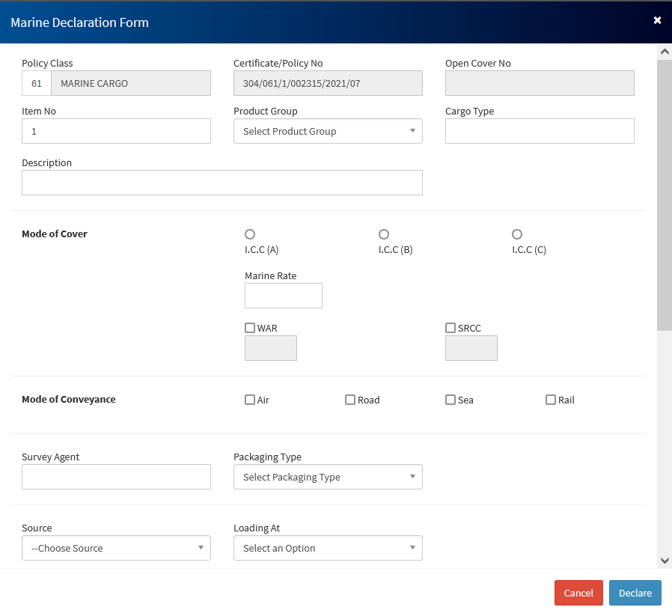This screenshot has height=616, width=672.
Task: Open the Product Group dropdown
Action: click(328, 131)
